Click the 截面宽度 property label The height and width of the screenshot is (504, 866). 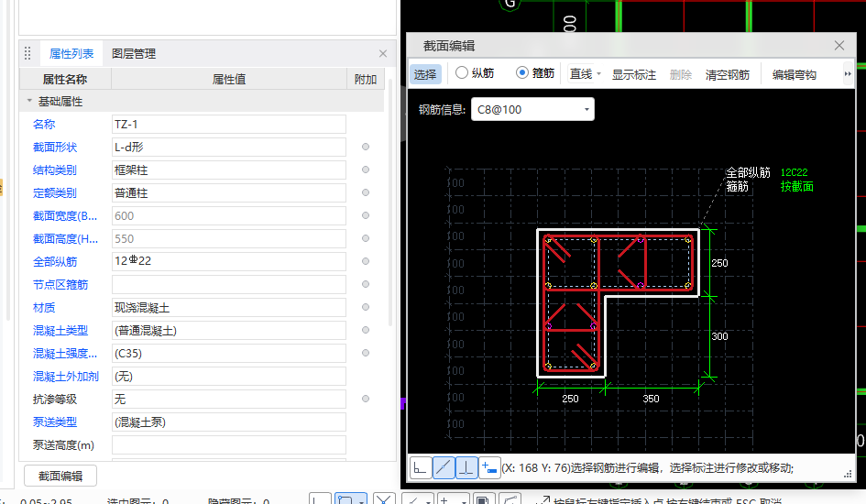tap(65, 216)
